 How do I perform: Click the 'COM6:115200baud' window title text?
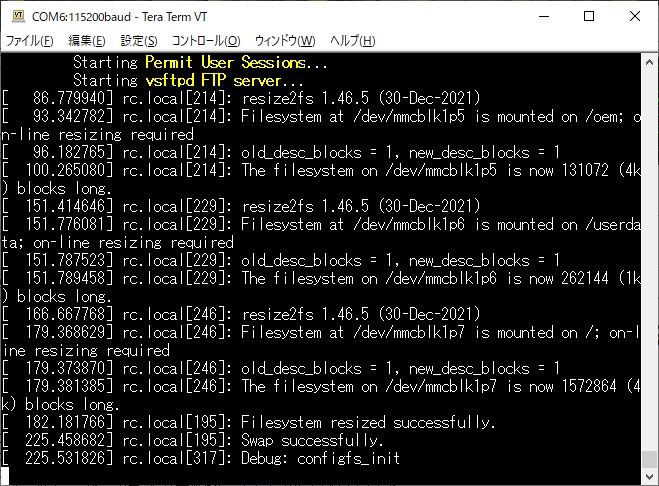(81, 17)
